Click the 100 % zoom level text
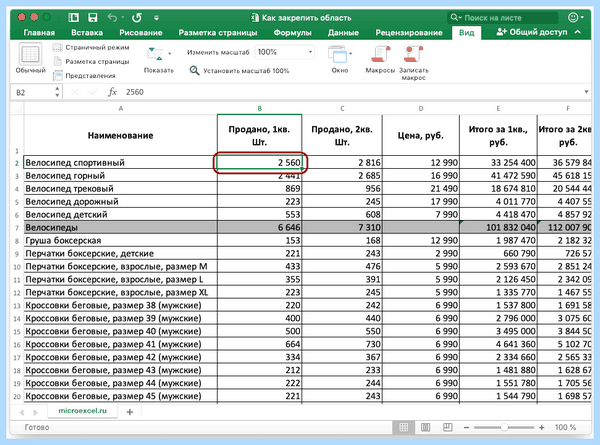This screenshot has width=600, height=445. coord(565,427)
